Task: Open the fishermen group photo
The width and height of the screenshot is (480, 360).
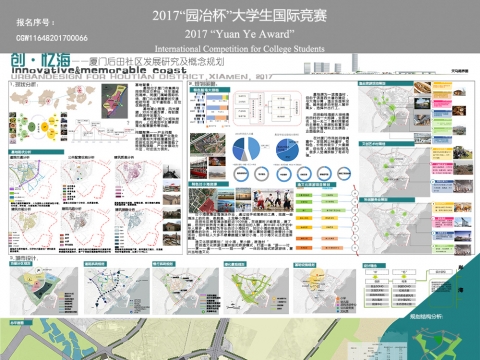Action: (x=273, y=200)
